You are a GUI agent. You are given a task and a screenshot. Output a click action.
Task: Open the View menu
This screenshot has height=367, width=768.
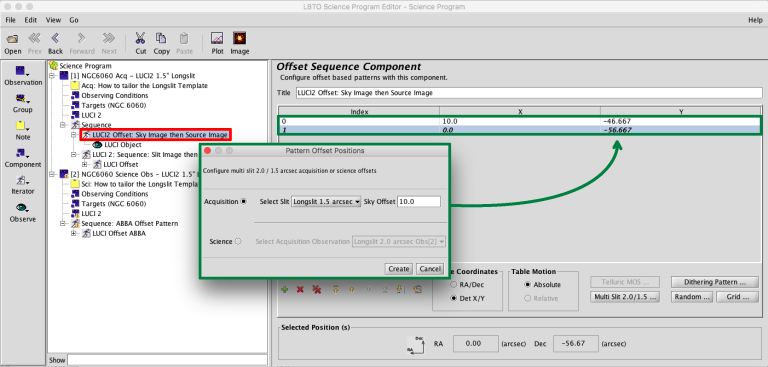point(53,20)
